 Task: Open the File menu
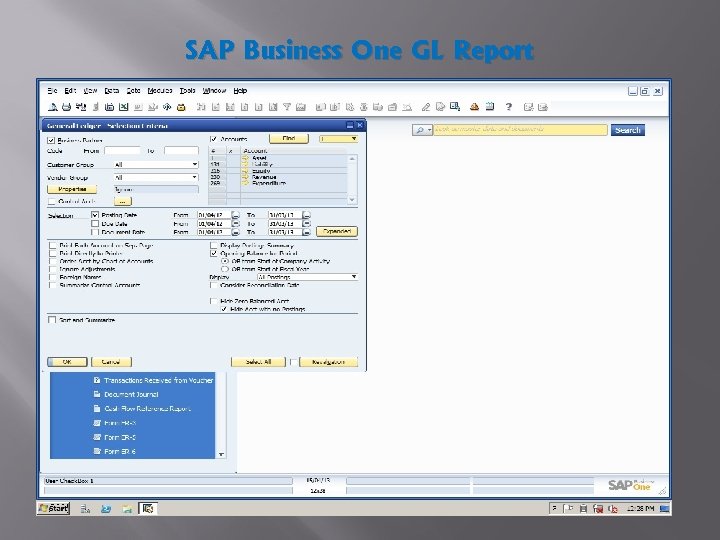pos(52,90)
